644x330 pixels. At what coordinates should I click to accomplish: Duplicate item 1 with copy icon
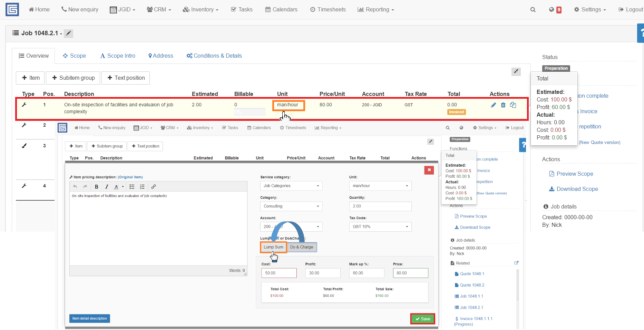pyautogui.click(x=513, y=105)
